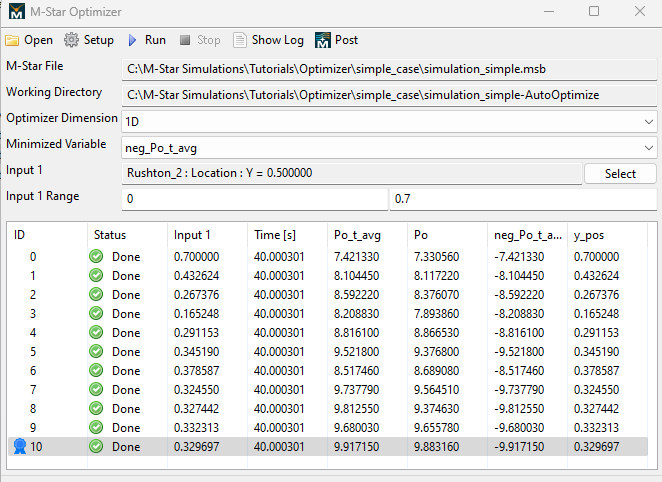The width and height of the screenshot is (662, 482).
Task: Select Po_t_avg value 9.917150
Action: (356, 447)
